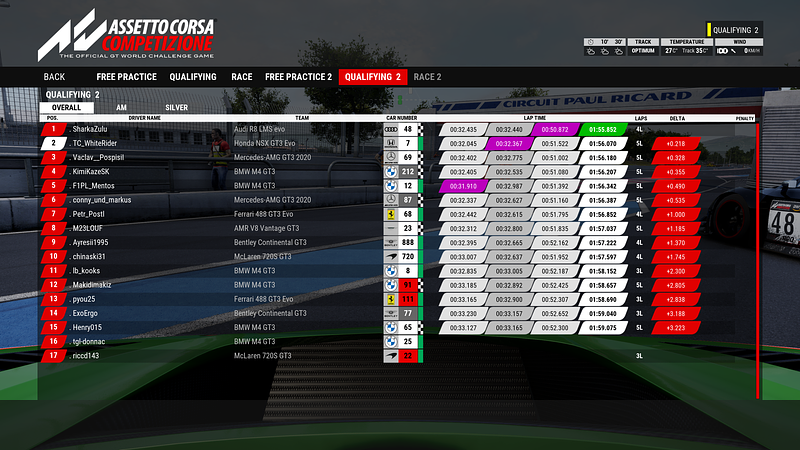Image resolution: width=800 pixels, height=450 pixels.
Task: Click the BMW logo for car 8
Action: click(x=391, y=271)
